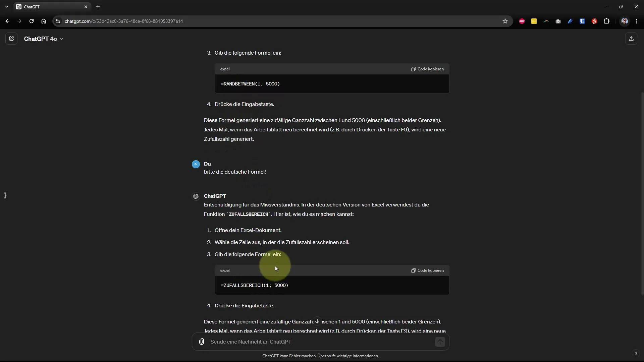The image size is (644, 362).
Task: Focus the message input field
Action: tap(320, 342)
